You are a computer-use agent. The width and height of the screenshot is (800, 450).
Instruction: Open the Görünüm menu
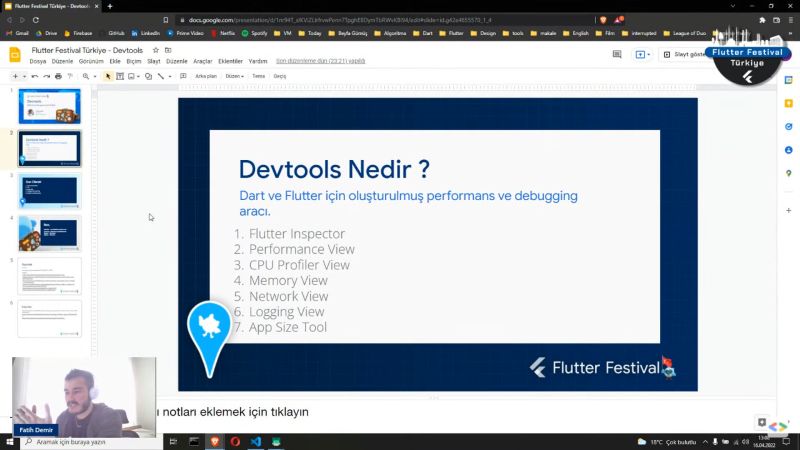(91, 61)
